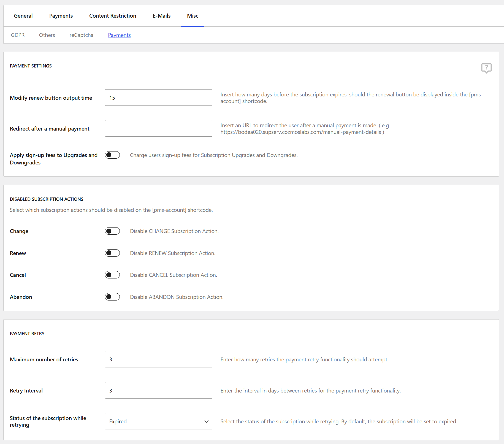Click the 'Retry Interval' label

(26, 391)
